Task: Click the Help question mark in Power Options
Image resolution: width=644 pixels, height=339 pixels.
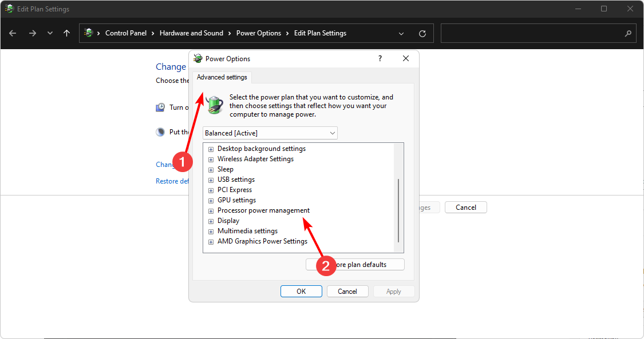Action: pos(380,59)
